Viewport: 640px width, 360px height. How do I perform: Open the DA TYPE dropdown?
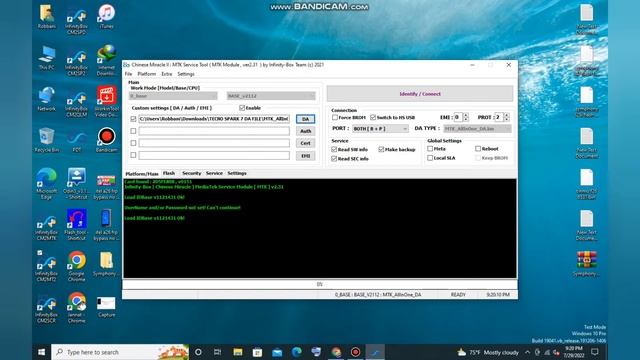click(477, 129)
